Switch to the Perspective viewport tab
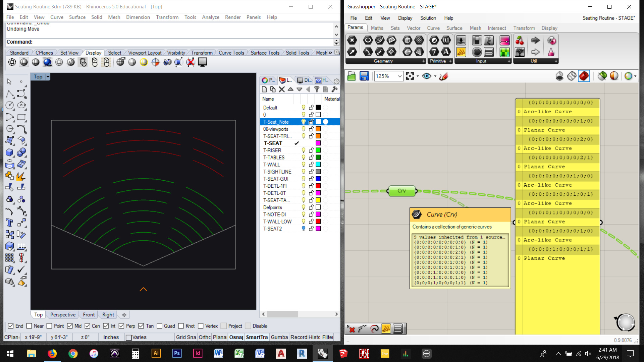 pyautogui.click(x=62, y=314)
